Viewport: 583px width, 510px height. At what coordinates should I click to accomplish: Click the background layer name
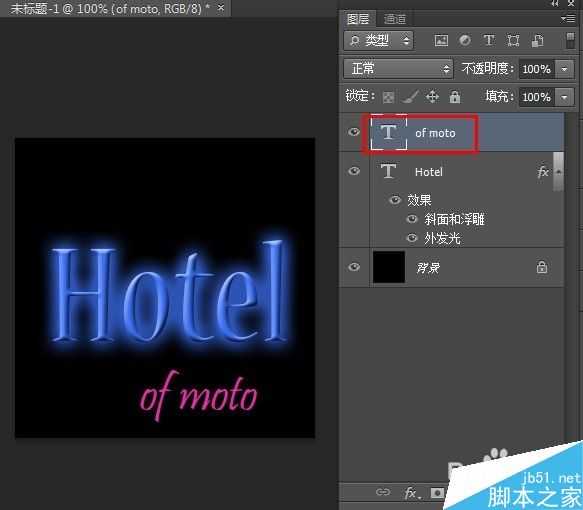coord(428,267)
